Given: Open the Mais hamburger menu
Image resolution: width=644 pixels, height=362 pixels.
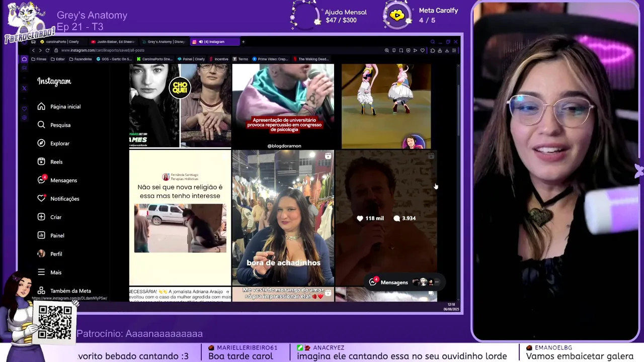Looking at the screenshot, I should coord(49,273).
